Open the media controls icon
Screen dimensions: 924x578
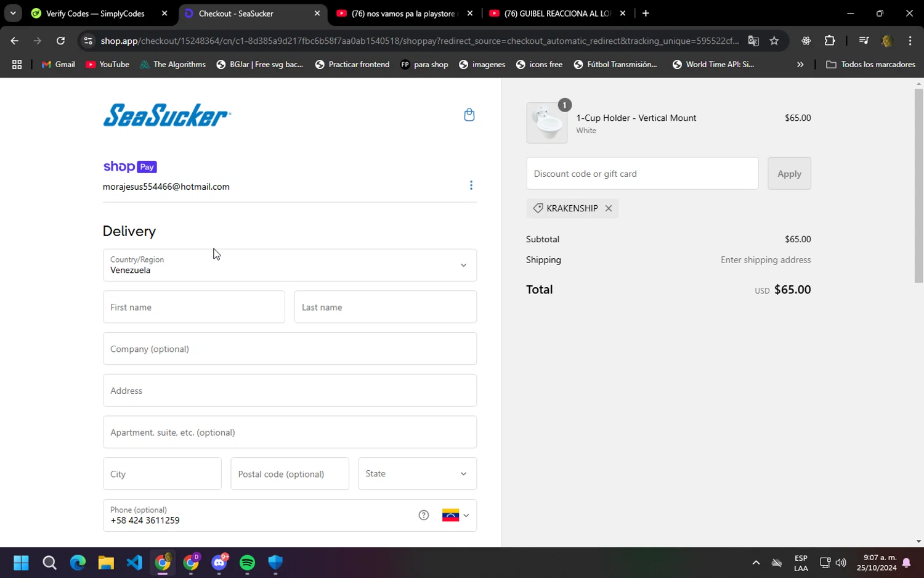coord(864,41)
